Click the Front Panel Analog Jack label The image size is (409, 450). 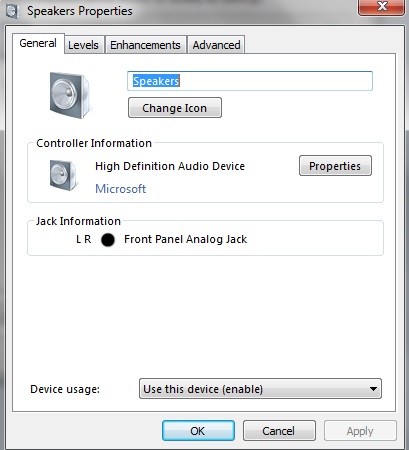[186, 239]
